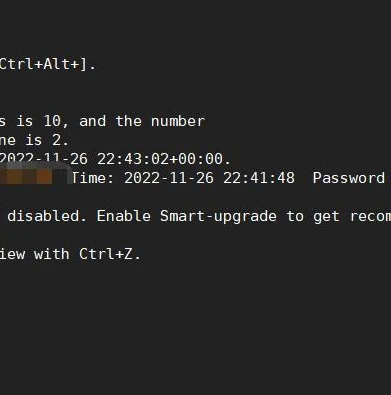Click the number 10 in terminal output
The width and height of the screenshot is (391, 395).
[52, 121]
